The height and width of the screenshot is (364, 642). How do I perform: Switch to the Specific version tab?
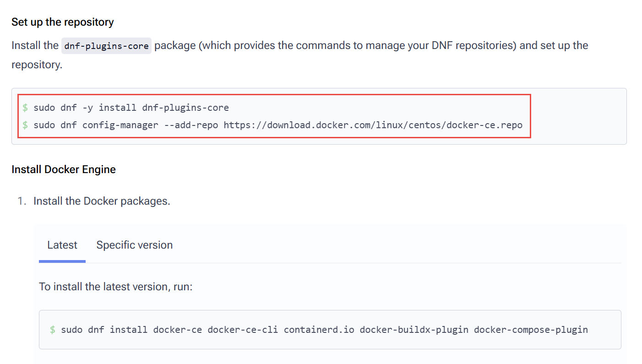click(134, 245)
